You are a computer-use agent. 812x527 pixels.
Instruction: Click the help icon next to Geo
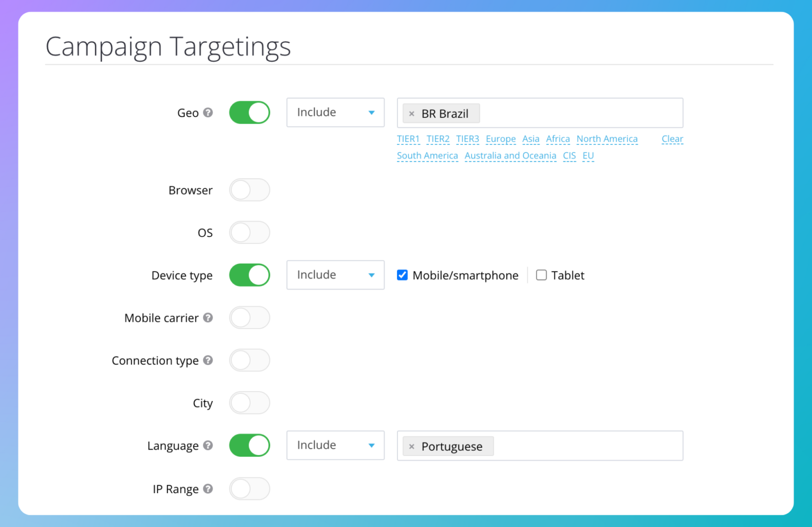tap(208, 113)
